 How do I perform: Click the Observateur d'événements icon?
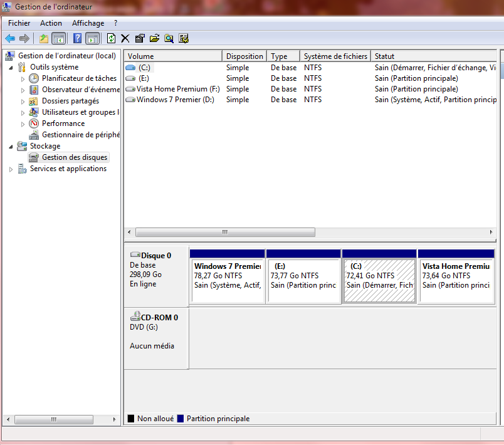34,90
